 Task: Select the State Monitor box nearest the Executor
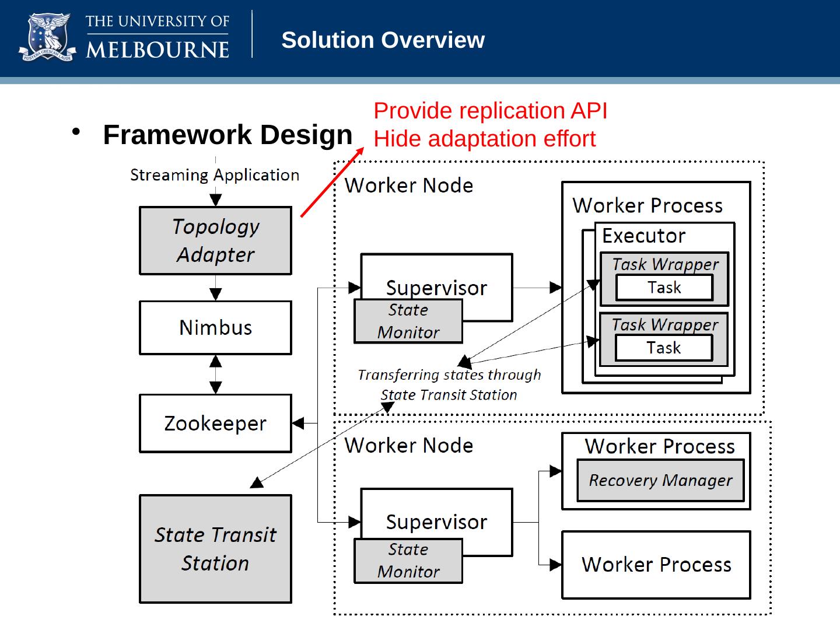pos(408,321)
